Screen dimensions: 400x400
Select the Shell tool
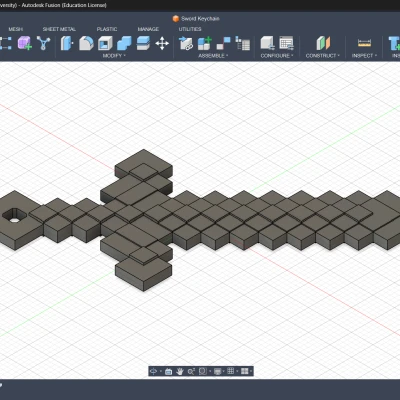(105, 43)
